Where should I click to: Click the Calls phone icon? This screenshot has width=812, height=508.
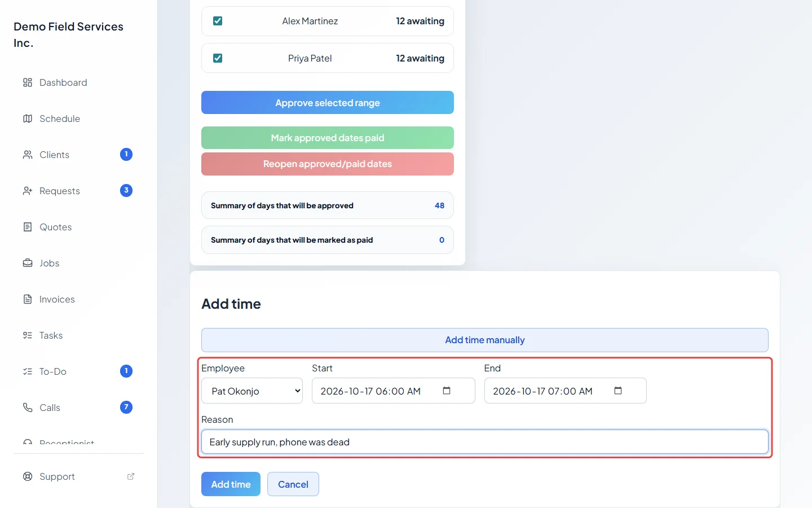click(x=28, y=408)
